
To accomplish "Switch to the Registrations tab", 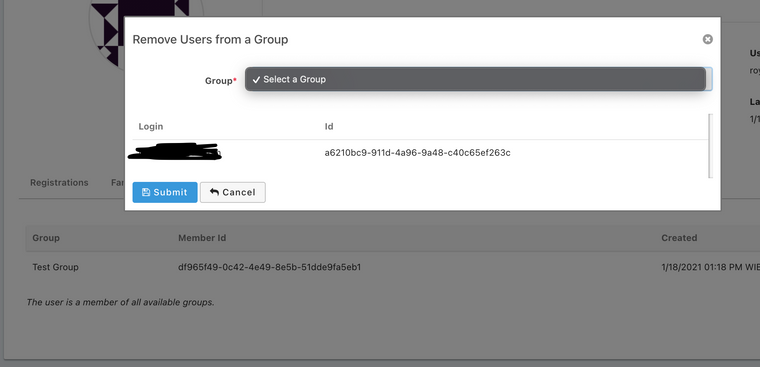I will point(59,183).
